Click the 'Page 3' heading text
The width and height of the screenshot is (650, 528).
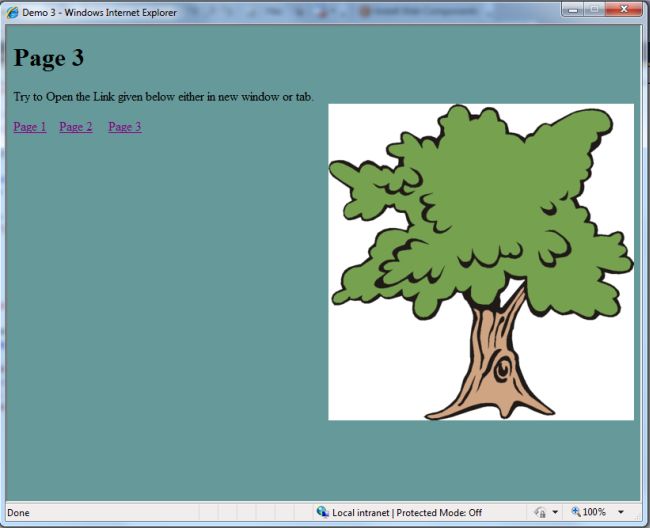click(49, 58)
